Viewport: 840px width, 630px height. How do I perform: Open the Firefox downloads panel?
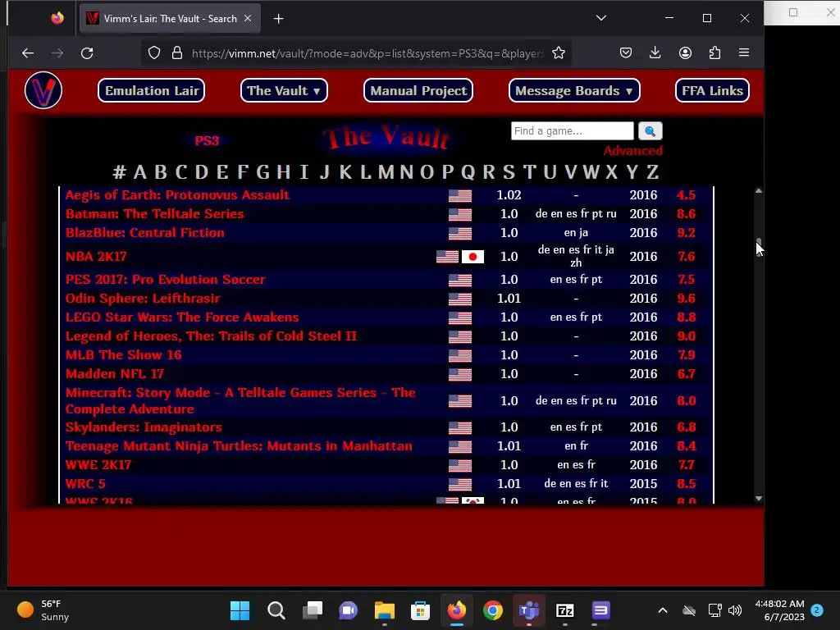655,53
